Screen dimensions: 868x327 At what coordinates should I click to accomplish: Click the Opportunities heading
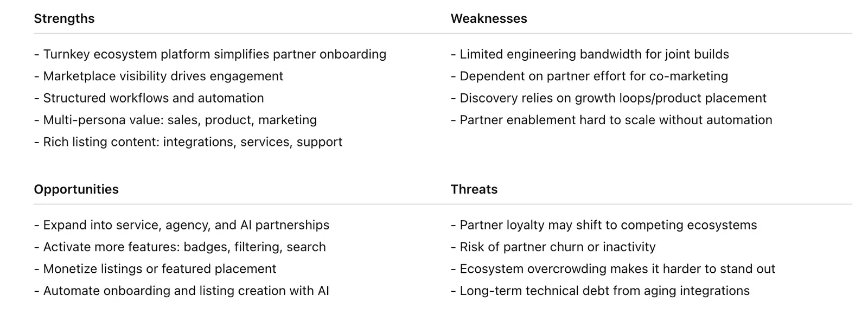76,189
